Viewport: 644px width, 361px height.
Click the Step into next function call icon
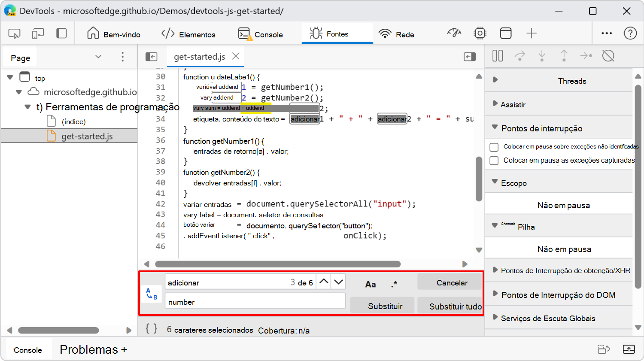(x=542, y=56)
